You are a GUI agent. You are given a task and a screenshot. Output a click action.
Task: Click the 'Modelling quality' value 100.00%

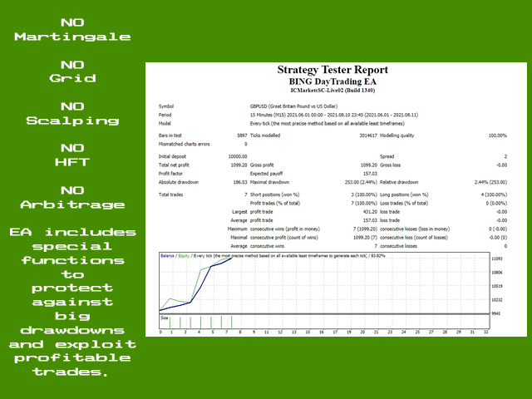click(497, 135)
